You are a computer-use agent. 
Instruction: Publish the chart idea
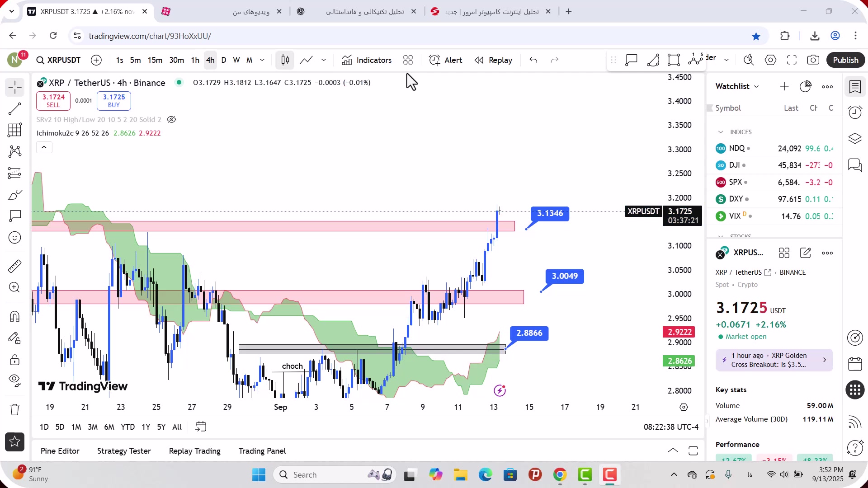click(846, 60)
